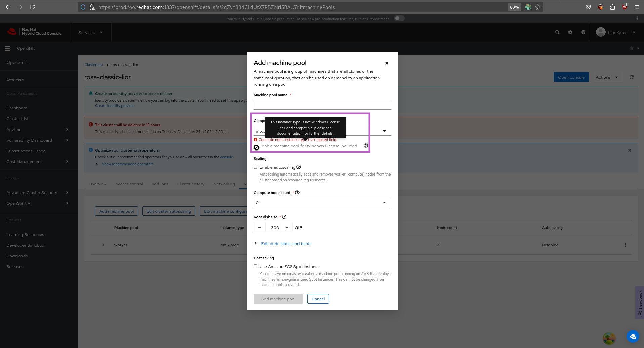644x348 pixels.
Task: Open the Firefox application hamburger menu
Action: point(636,7)
